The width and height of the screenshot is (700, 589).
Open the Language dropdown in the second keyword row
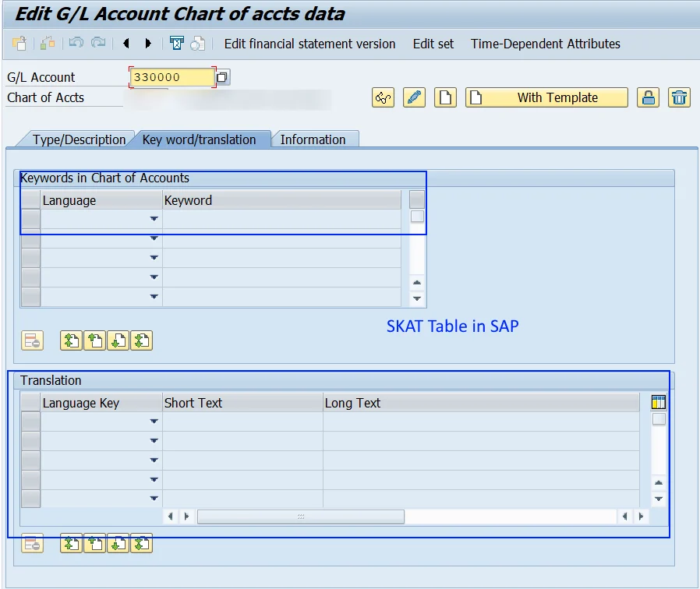pos(154,238)
